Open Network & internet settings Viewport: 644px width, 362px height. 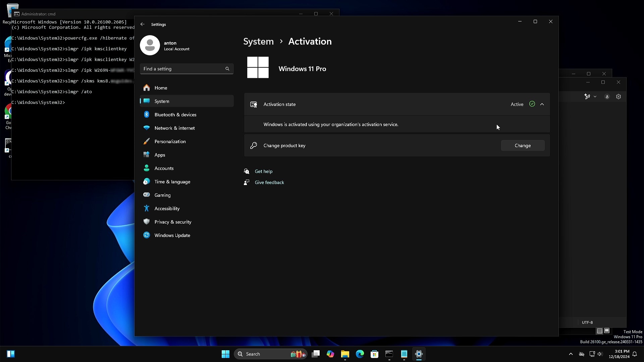[174, 128]
